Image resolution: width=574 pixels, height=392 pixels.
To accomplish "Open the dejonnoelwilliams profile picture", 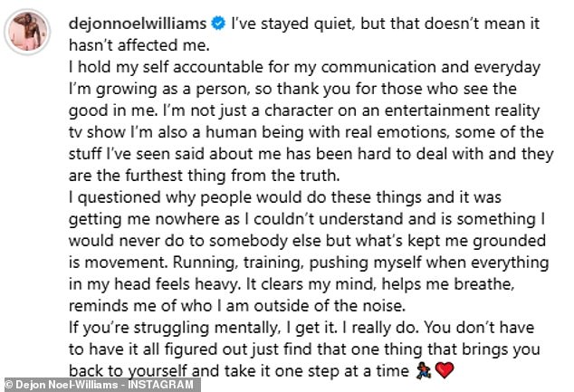I will click(27, 32).
